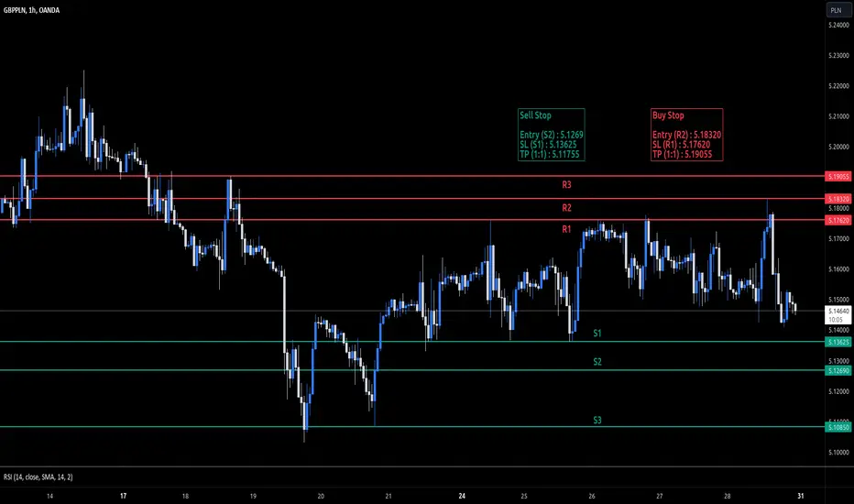Click the SL (R1) : 5.17620 line
The image size is (854, 504).
[x=682, y=145]
